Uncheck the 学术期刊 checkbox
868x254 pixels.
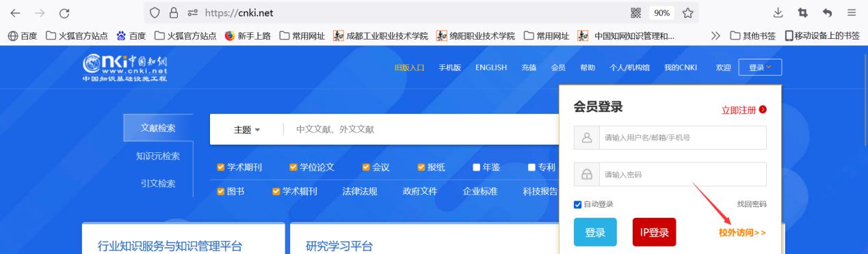pos(220,167)
